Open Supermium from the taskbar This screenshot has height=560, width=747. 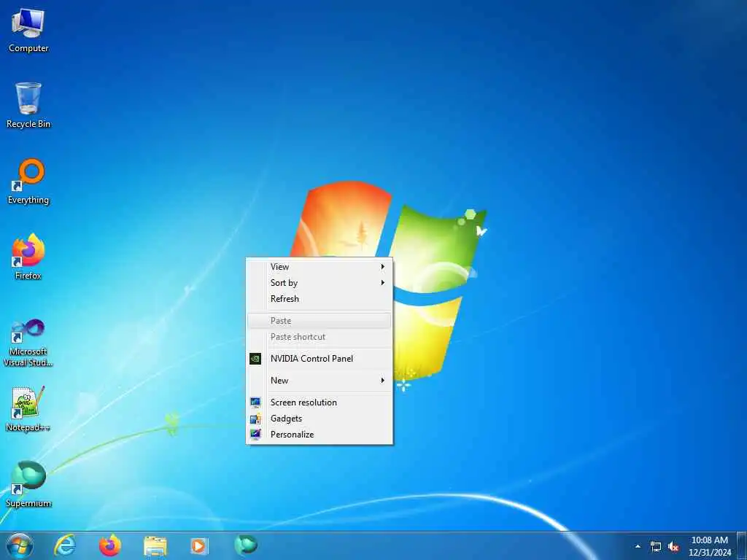pyautogui.click(x=246, y=545)
